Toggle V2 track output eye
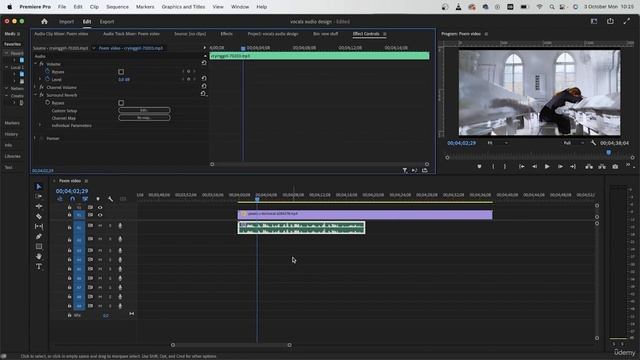Viewport: 640px width, 360px height. coord(100,207)
